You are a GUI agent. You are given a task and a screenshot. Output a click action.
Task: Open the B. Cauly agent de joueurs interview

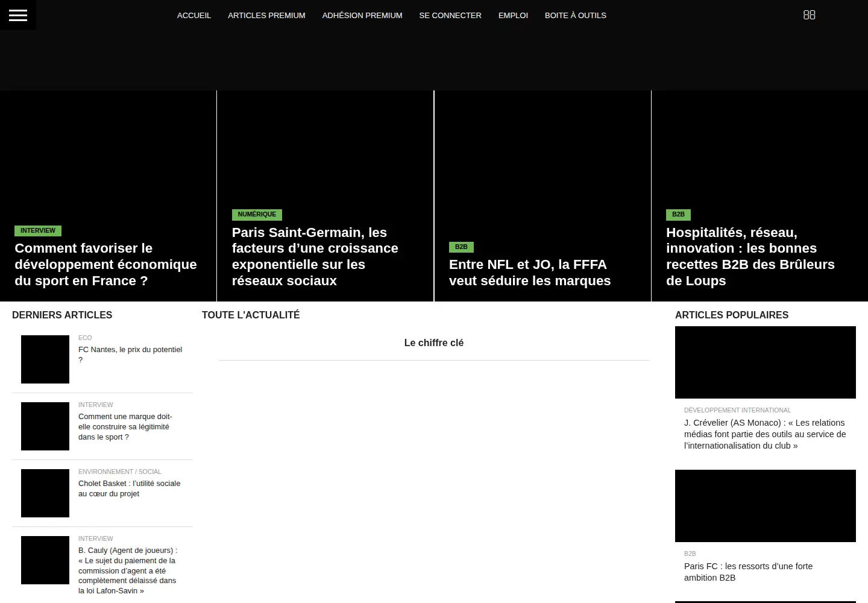pos(128,570)
